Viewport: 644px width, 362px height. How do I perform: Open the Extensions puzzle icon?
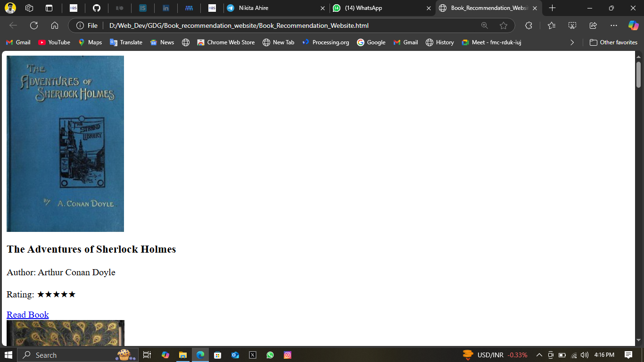tap(528, 25)
